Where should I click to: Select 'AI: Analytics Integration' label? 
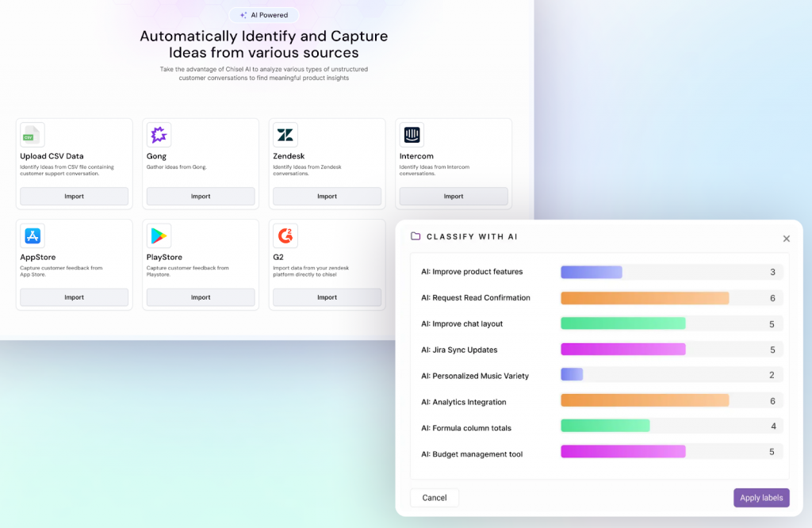coord(463,402)
